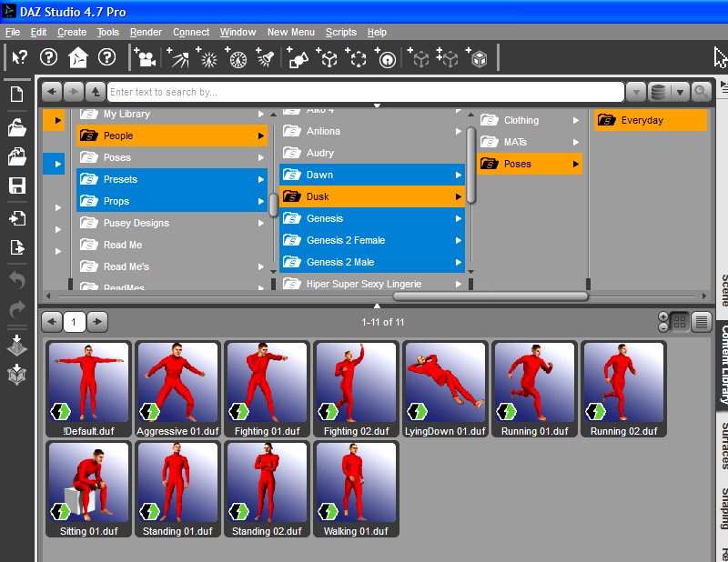Add a new light with the flashlight icon
This screenshot has height=562, width=728.
click(265, 58)
